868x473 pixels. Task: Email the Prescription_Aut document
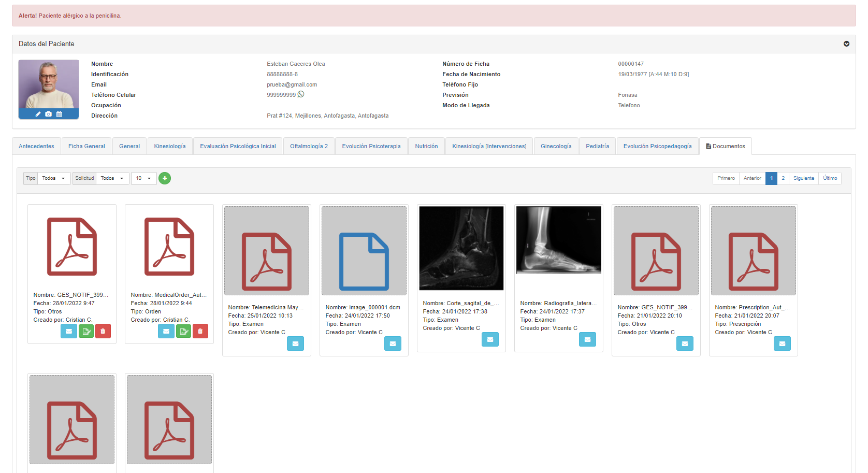coord(782,343)
